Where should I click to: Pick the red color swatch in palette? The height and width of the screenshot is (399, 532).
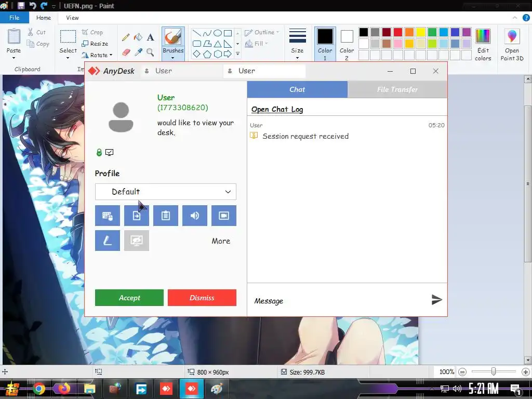398,32
